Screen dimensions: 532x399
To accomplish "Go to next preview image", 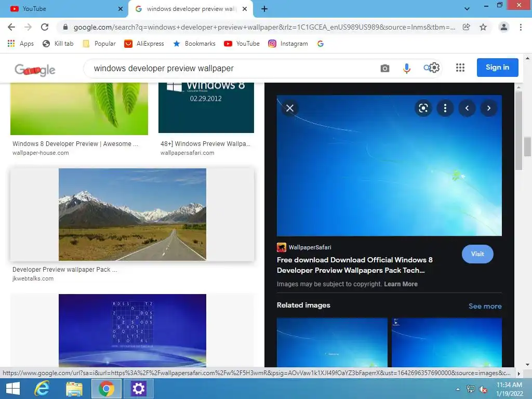I will [x=488, y=108].
